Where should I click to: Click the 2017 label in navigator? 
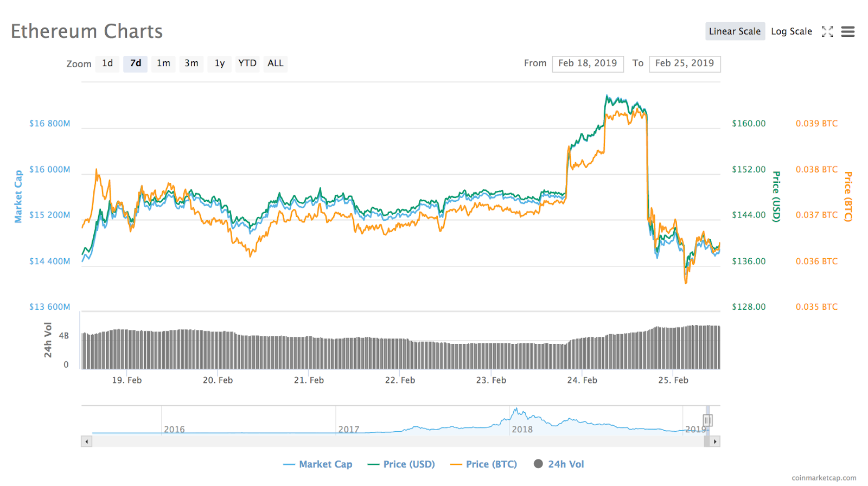(349, 430)
